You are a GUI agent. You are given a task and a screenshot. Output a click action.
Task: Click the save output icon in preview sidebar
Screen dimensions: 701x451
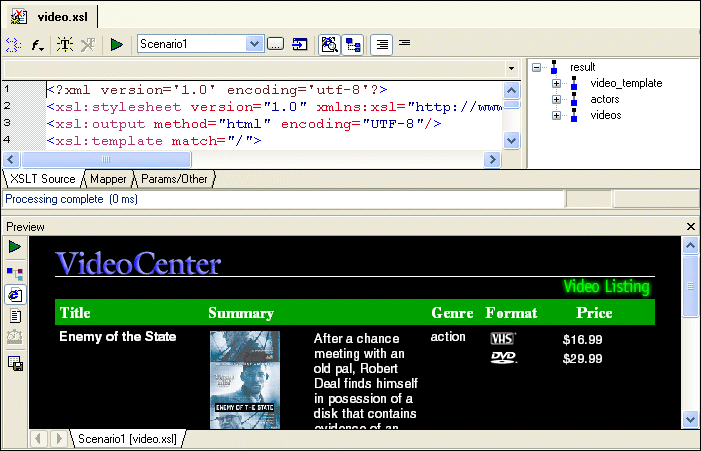(15, 362)
